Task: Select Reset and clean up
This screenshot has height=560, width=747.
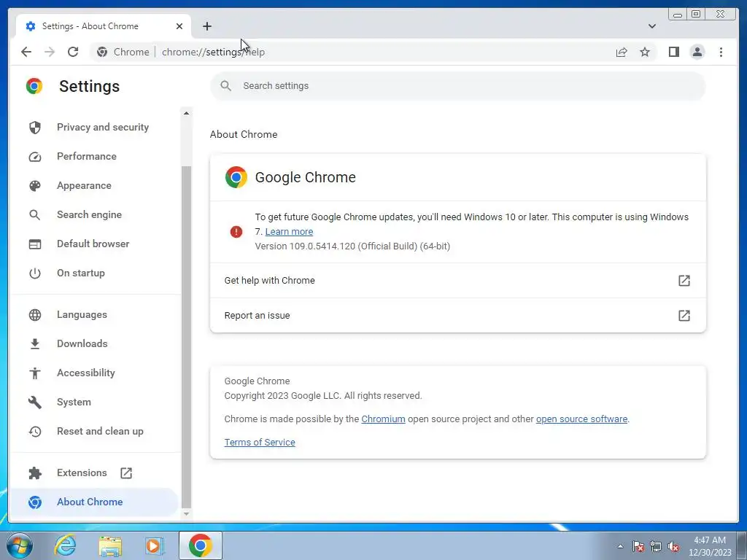Action: point(94,431)
